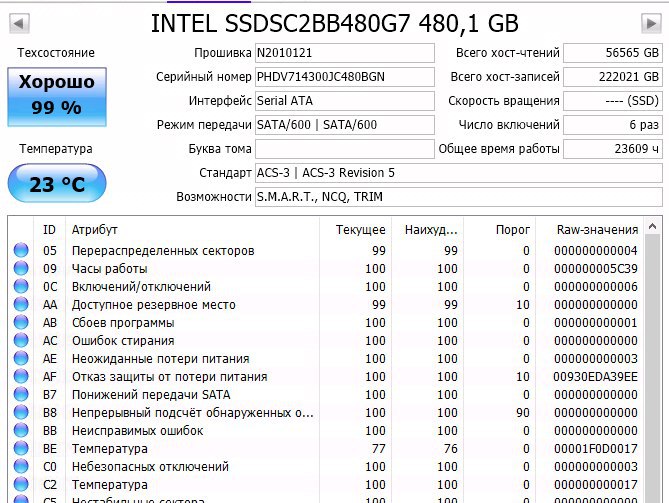Click the vertical scrollbar track of attribute list
This screenshot has height=503, width=669.
[x=652, y=369]
